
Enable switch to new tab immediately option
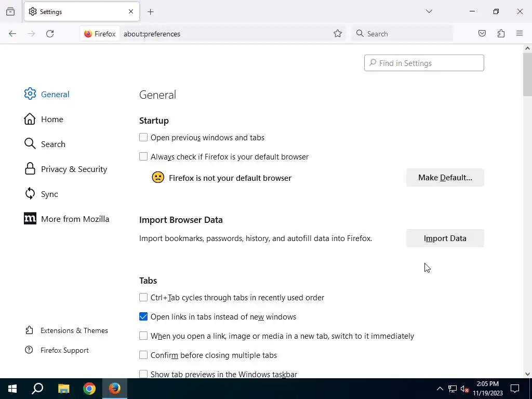(143, 336)
